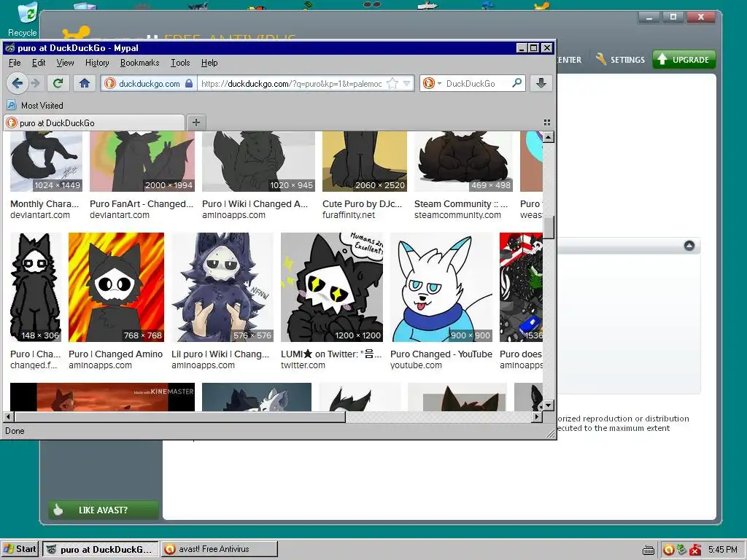Click the thumbs-up Like Avast icon
Screen dimensions: 747x560
click(58, 510)
